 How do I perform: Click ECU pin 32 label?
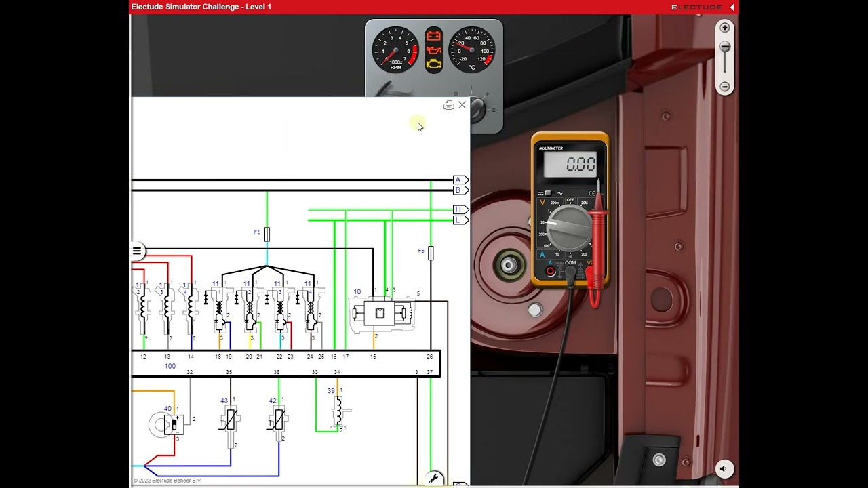click(190, 372)
